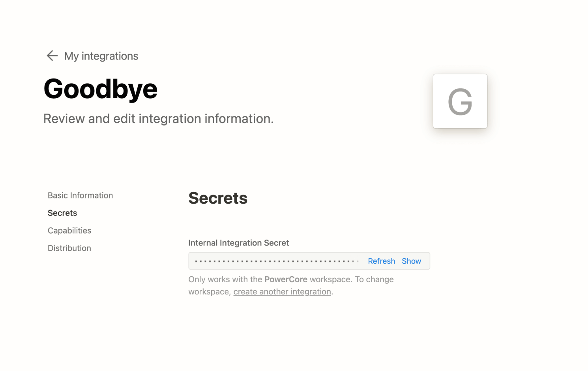Click the Secrets section heading
The image size is (588, 371).
(218, 198)
